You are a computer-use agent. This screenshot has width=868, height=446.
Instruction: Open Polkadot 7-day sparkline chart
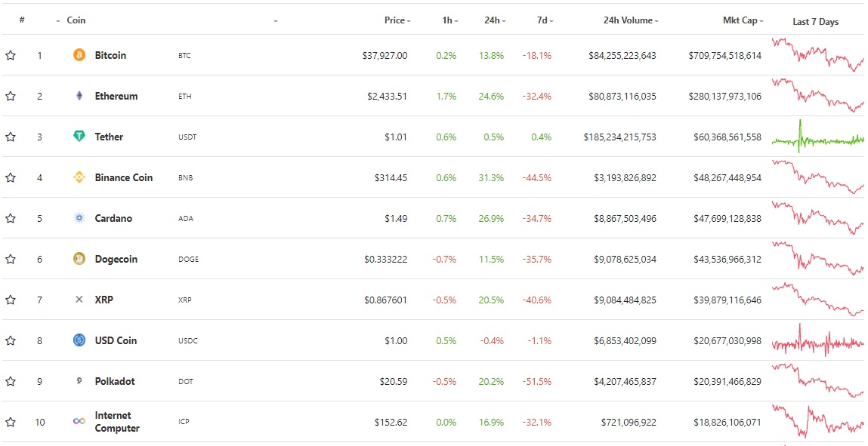tap(817, 380)
